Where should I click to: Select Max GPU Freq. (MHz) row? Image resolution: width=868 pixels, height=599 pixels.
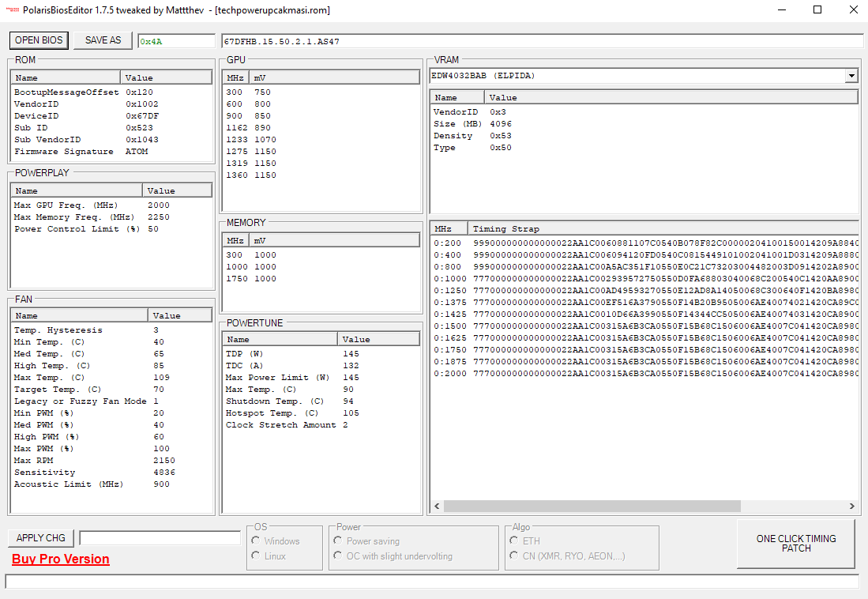pos(111,205)
